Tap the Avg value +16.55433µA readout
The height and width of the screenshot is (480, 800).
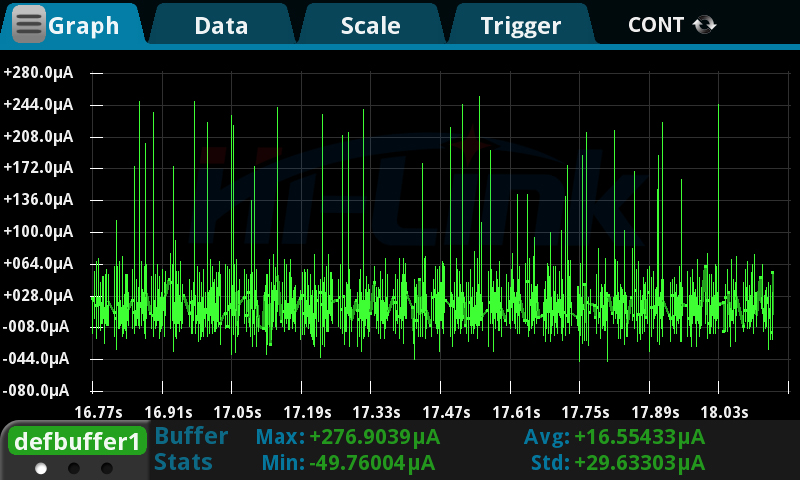[x=640, y=437]
